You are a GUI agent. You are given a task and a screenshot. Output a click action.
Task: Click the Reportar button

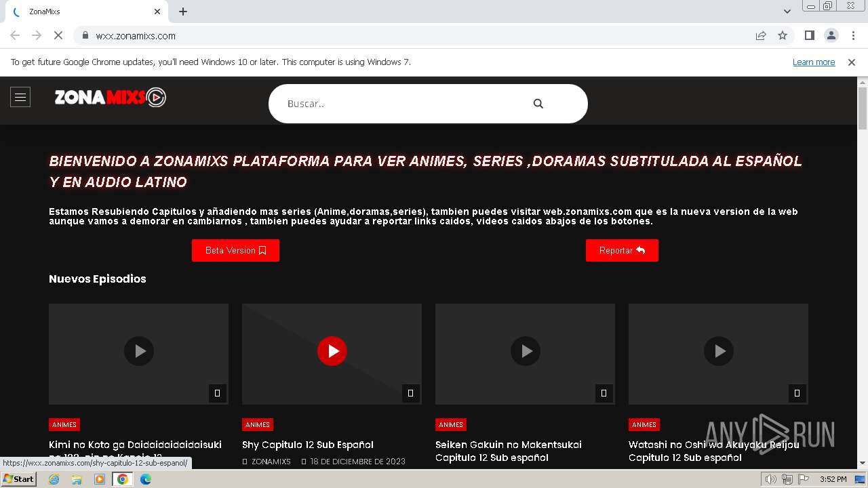coord(622,250)
